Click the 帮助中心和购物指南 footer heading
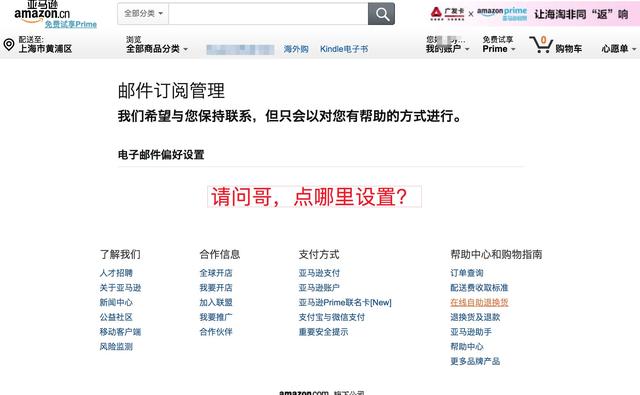 pos(496,254)
